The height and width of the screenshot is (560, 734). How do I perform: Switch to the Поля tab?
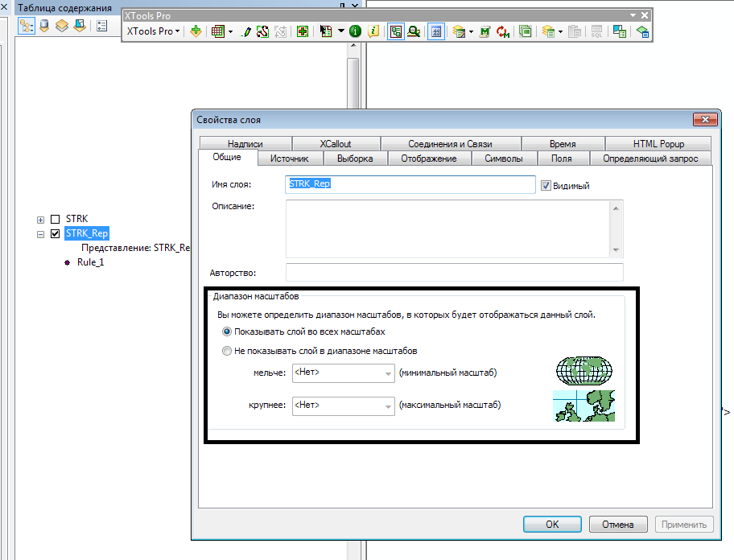click(x=562, y=159)
